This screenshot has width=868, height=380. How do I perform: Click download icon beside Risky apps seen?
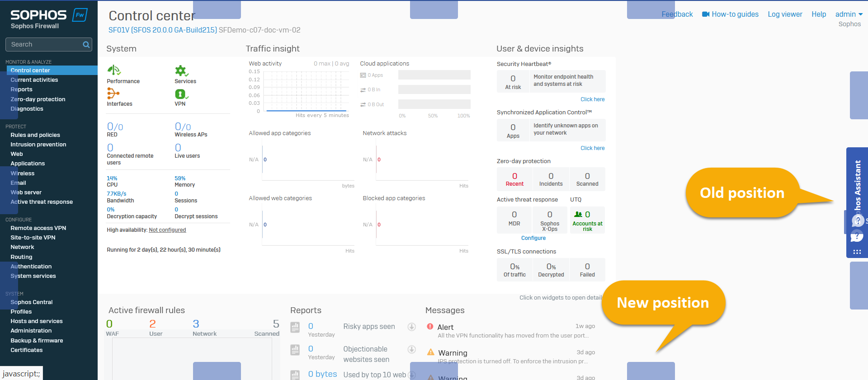[x=411, y=327]
